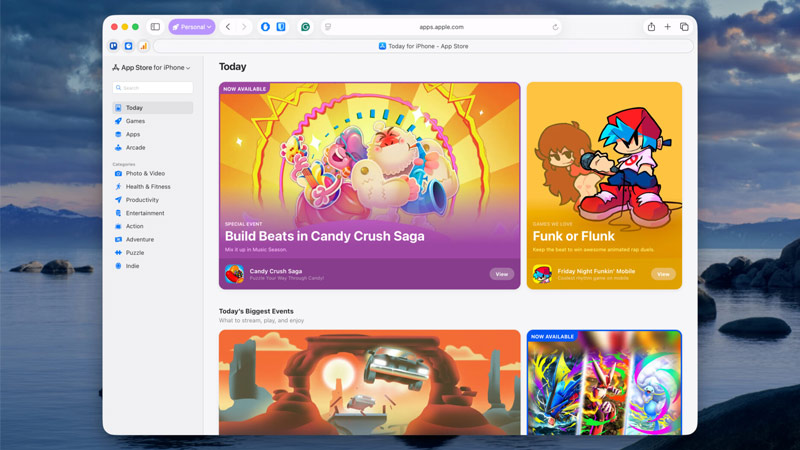This screenshot has height=450, width=800.
Task: Click the Entertainment icon in the sidebar
Action: click(x=118, y=213)
